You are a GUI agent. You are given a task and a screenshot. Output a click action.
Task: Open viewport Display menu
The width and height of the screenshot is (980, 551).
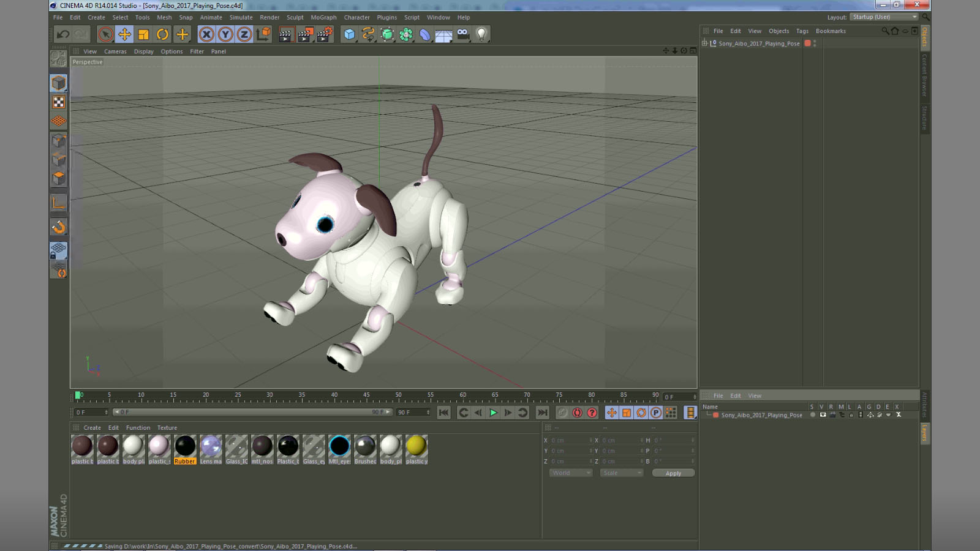coord(144,51)
